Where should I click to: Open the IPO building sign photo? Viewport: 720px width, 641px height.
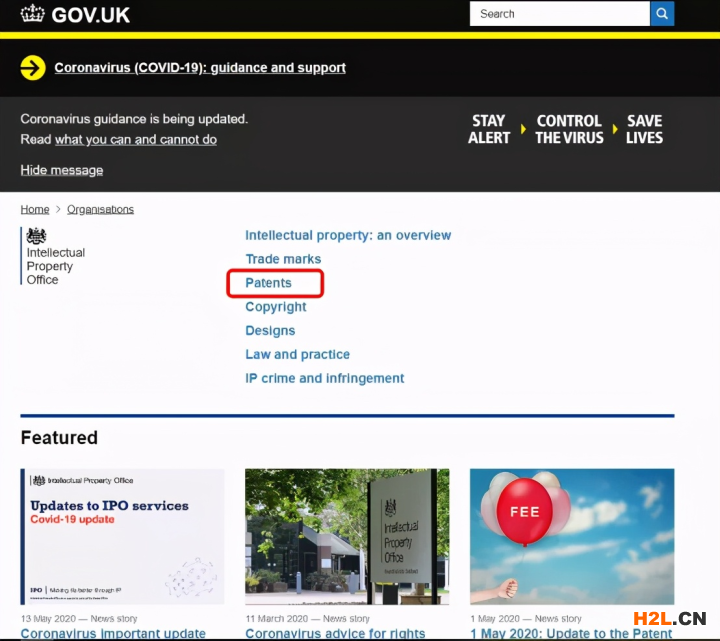point(347,536)
